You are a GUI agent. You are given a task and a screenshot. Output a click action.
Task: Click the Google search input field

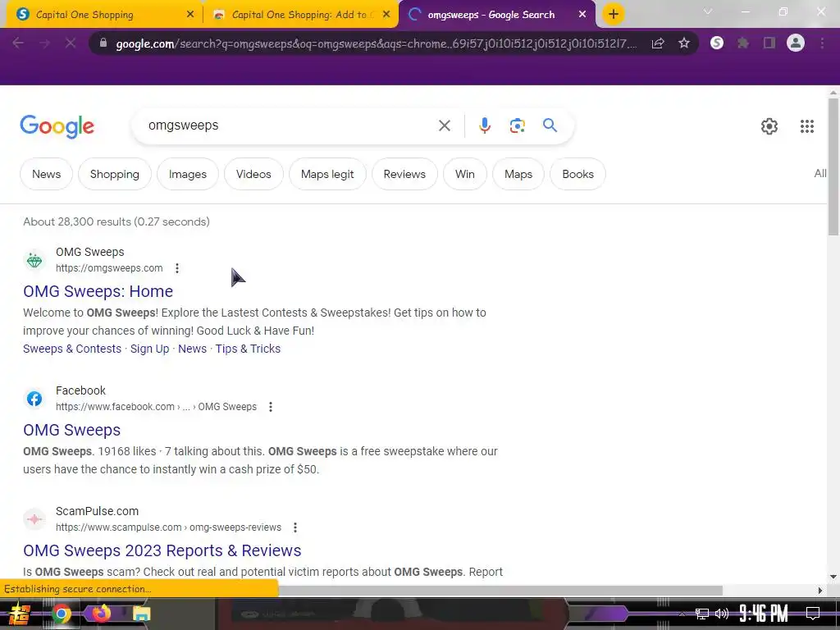[290, 126]
